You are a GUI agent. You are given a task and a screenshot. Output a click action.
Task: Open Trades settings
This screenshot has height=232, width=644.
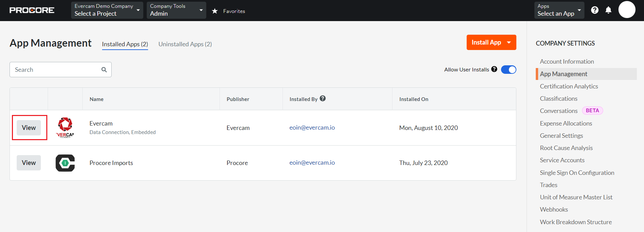548,185
